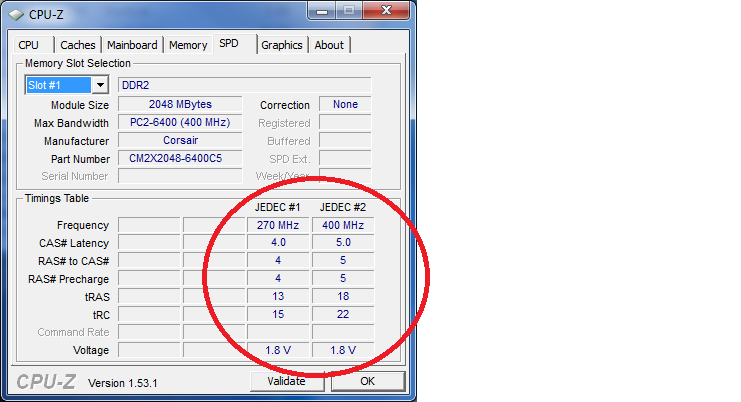Click the DDR2 memory type field
The height and width of the screenshot is (402, 741).
click(244, 85)
